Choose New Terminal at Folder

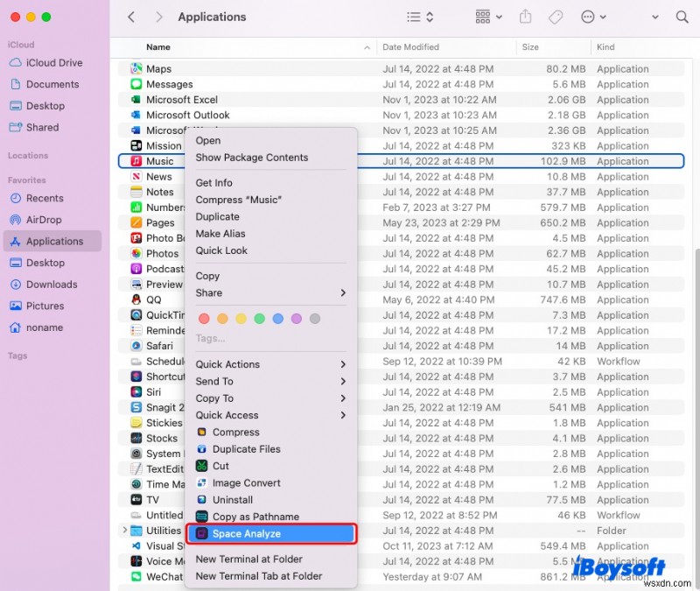coord(270,559)
